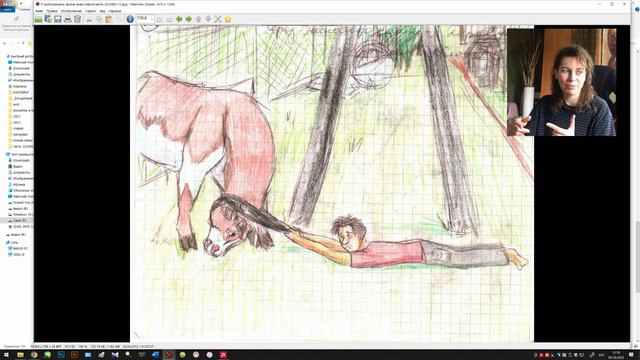Open the Файл menu
Screen dimensions: 640x360
[39, 11]
